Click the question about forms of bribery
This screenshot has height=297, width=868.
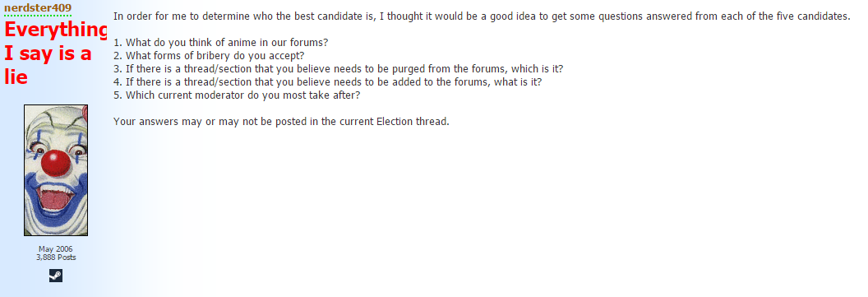pos(210,55)
